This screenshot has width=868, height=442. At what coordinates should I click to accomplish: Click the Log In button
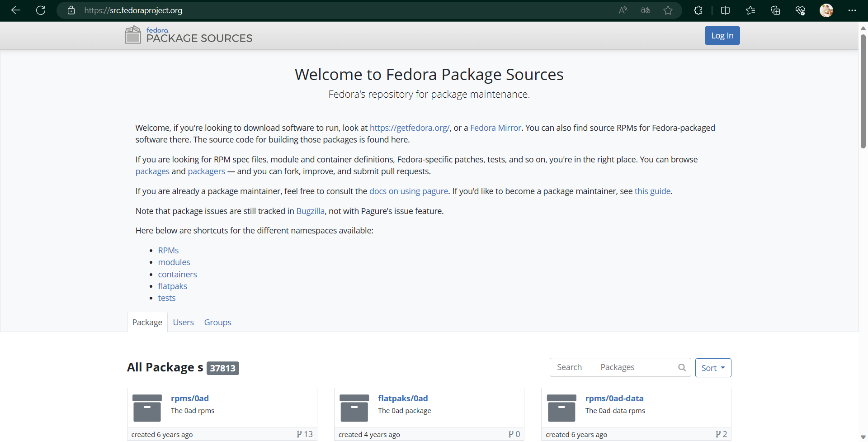[722, 36]
